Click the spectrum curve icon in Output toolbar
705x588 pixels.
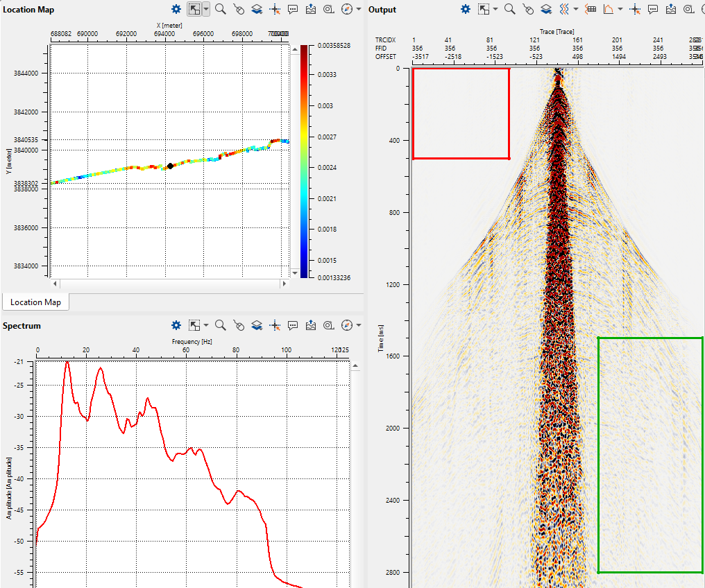pyautogui.click(x=608, y=9)
